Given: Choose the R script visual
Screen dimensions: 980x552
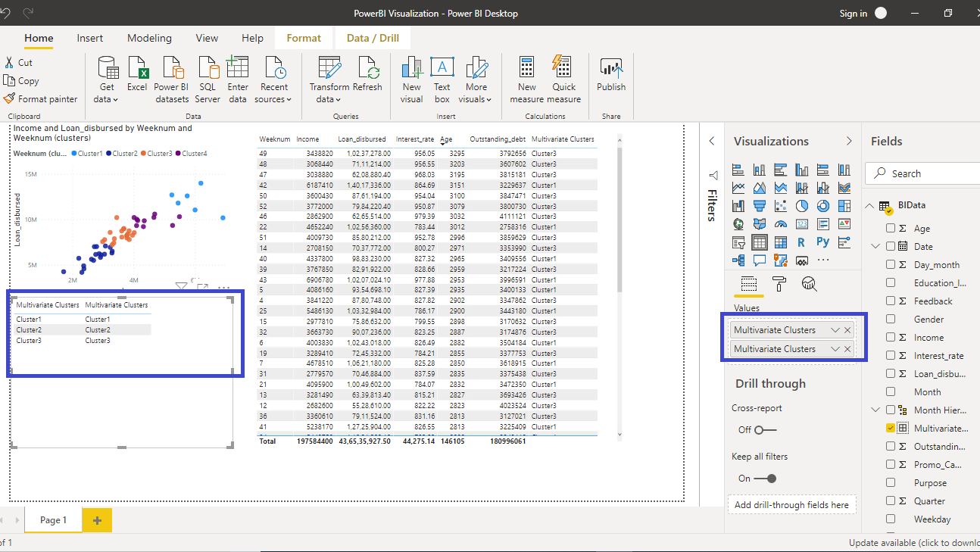Looking at the screenshot, I should coord(801,242).
